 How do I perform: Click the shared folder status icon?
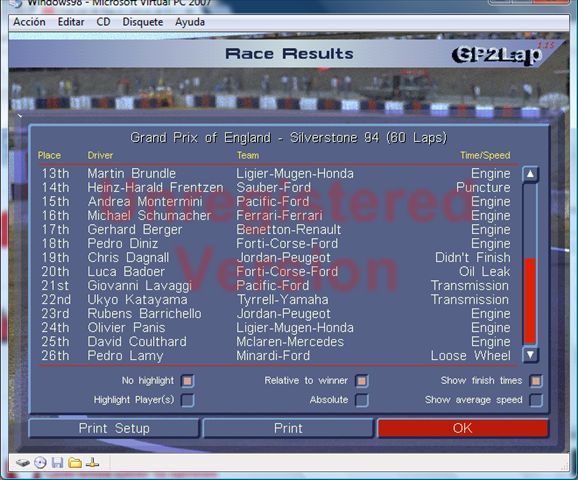75,462
